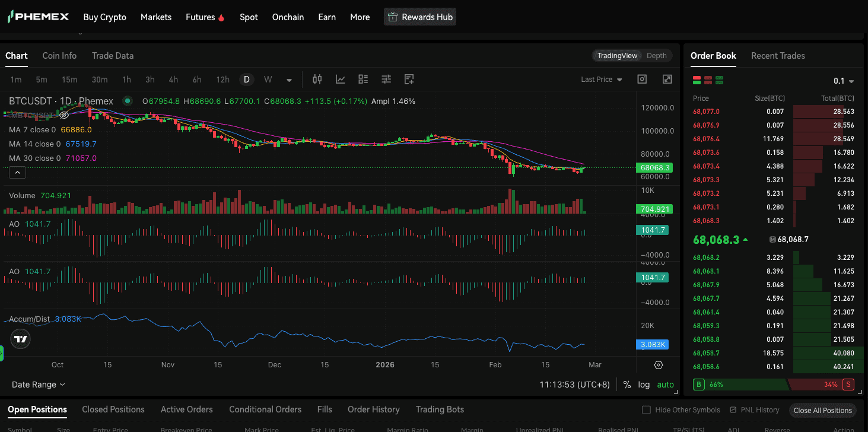Toggle visibility eye of the hidden BTCUSDT indicator
The width and height of the screenshot is (868, 432).
click(64, 115)
